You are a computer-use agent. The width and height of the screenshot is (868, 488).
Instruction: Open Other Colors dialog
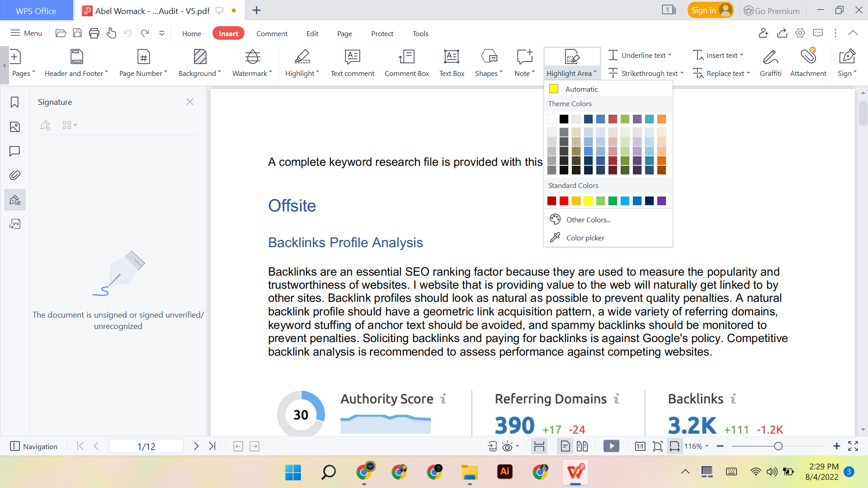(588, 220)
